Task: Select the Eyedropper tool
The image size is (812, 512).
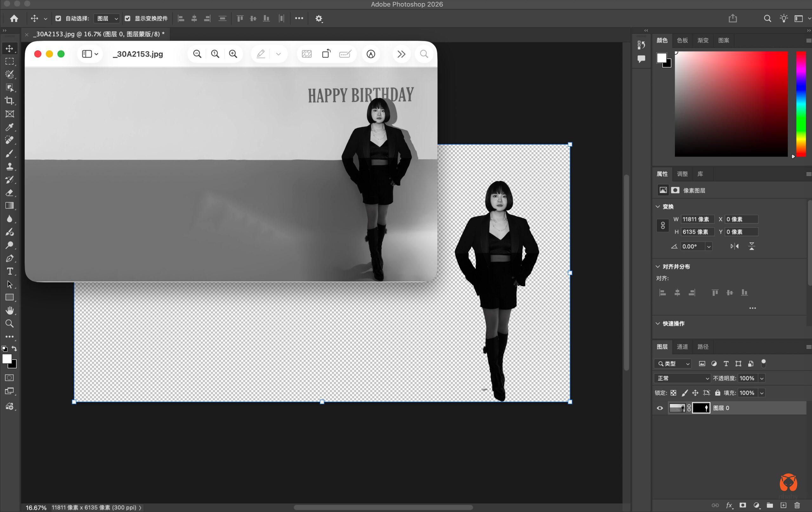Action: coord(10,127)
